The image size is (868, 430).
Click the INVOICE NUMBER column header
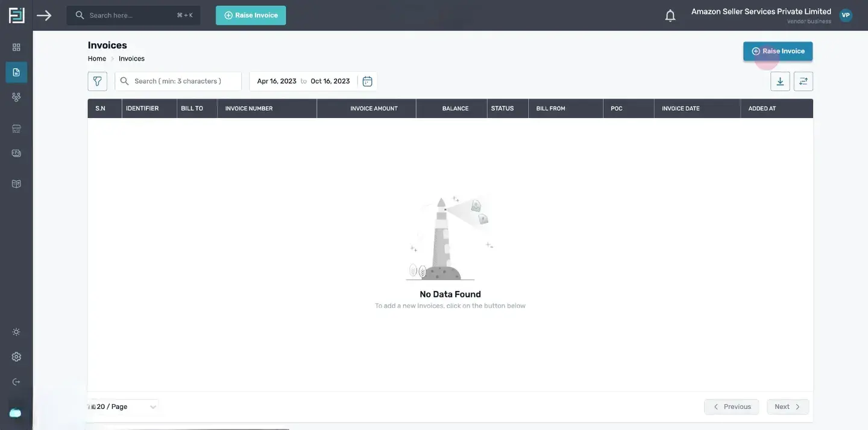[x=267, y=108]
